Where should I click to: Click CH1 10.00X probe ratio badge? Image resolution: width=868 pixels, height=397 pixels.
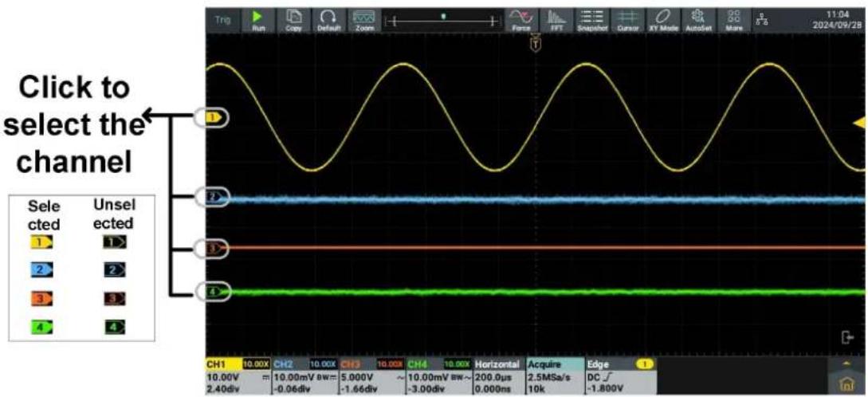click(x=255, y=364)
